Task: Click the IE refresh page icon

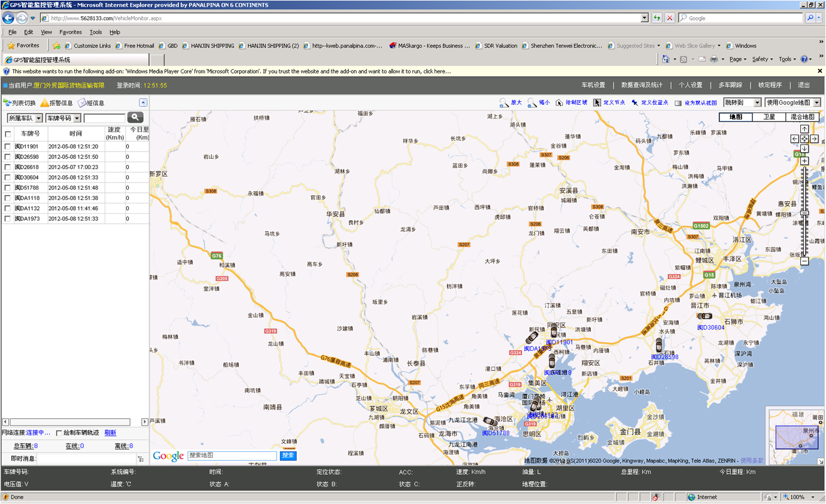Action: [657, 18]
